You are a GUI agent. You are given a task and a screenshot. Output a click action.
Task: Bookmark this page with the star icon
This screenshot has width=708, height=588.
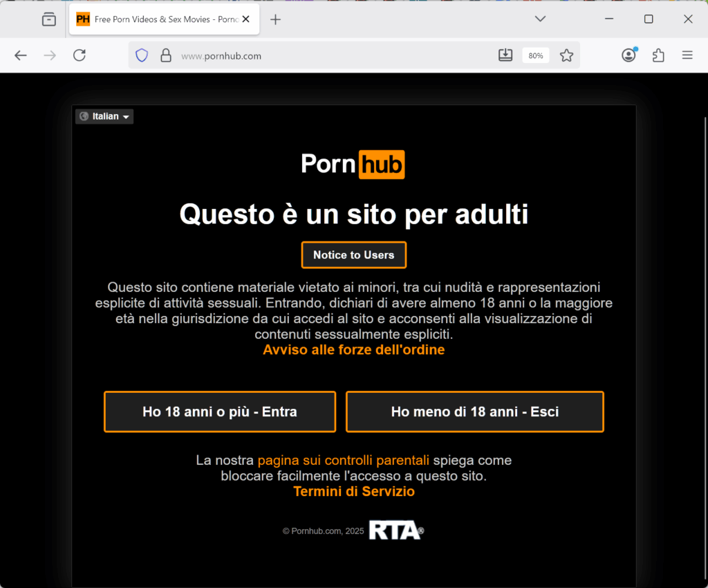(566, 55)
